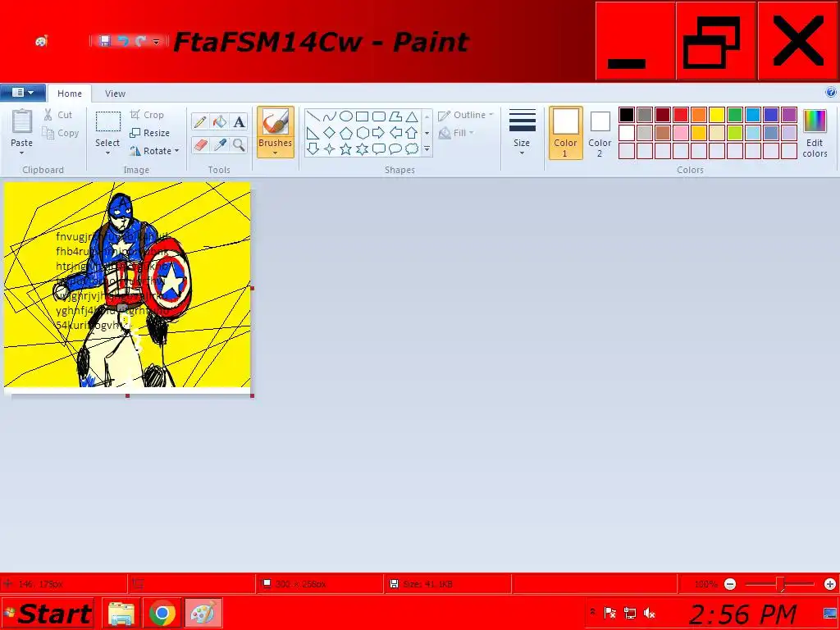
Task: Choose the Down arrow shape
Action: (313, 149)
